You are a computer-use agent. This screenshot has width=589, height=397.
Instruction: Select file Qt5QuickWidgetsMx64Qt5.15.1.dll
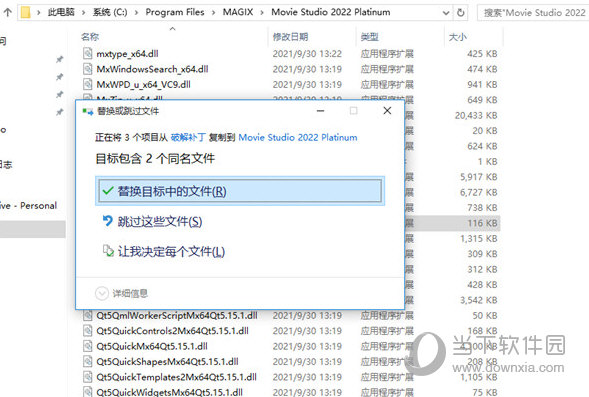[169, 392]
